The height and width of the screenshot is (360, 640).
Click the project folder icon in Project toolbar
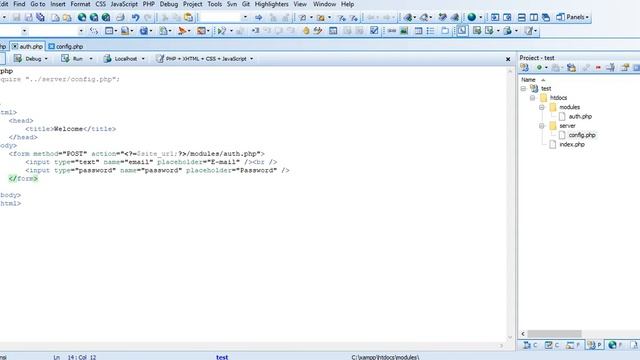(571, 68)
